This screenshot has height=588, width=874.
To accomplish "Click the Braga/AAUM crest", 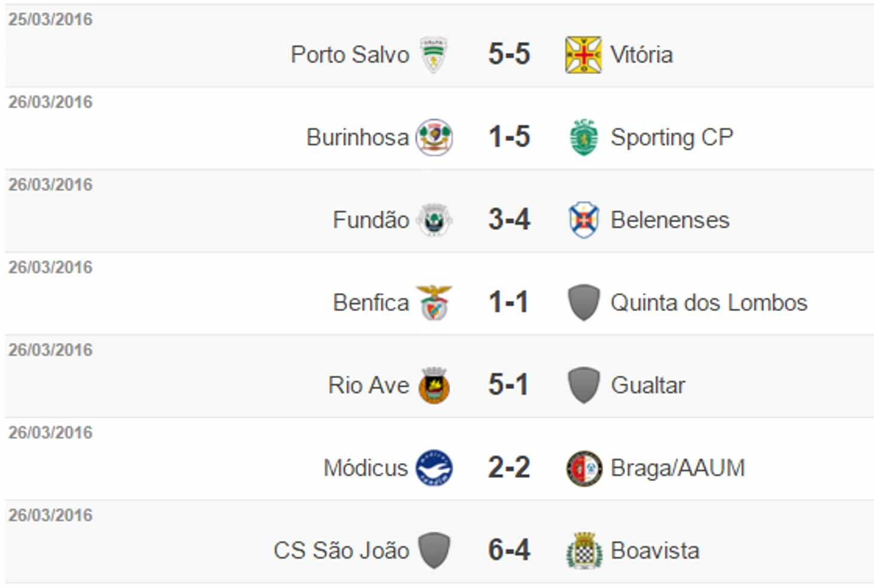I will 584,468.
